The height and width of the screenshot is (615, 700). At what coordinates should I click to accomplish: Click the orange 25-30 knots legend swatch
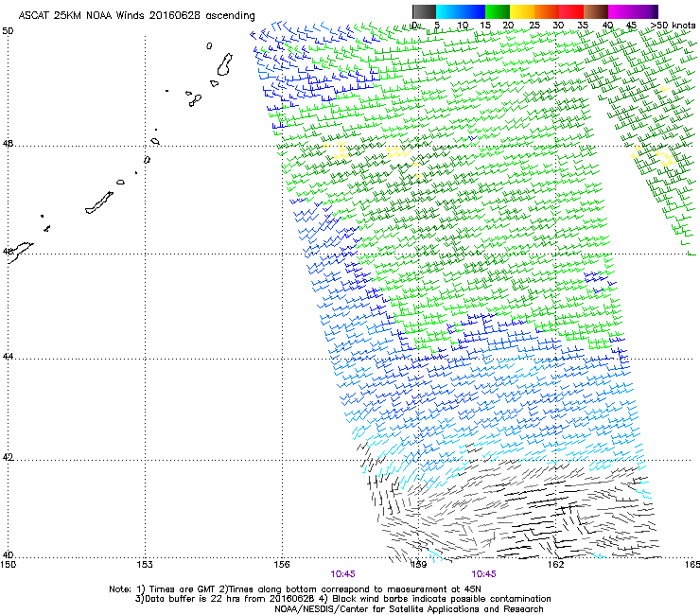pos(547,11)
